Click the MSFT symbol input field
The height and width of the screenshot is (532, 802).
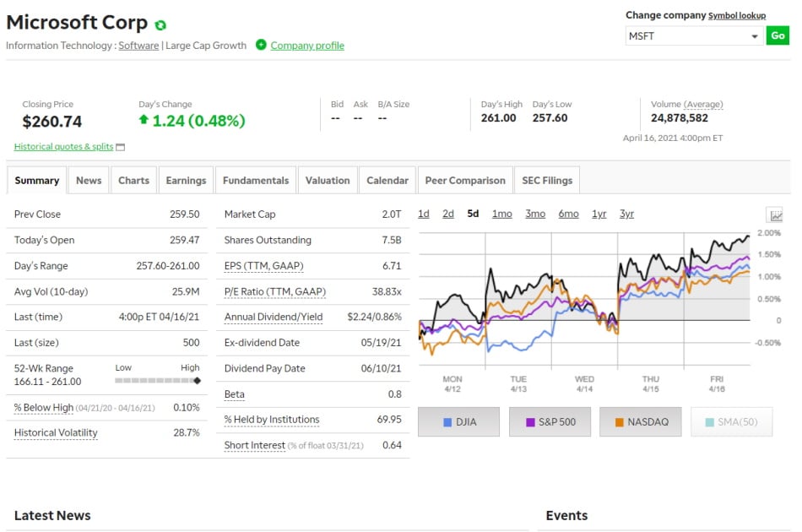[694, 36]
